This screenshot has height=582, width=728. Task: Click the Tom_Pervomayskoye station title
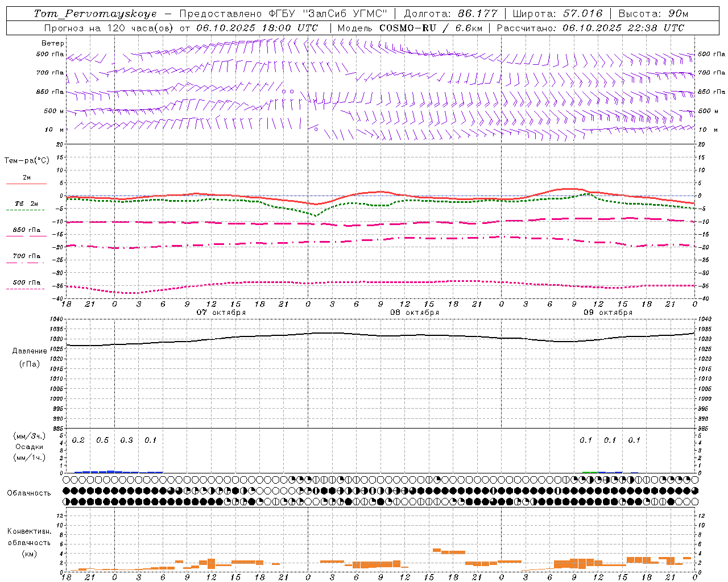tap(95, 14)
